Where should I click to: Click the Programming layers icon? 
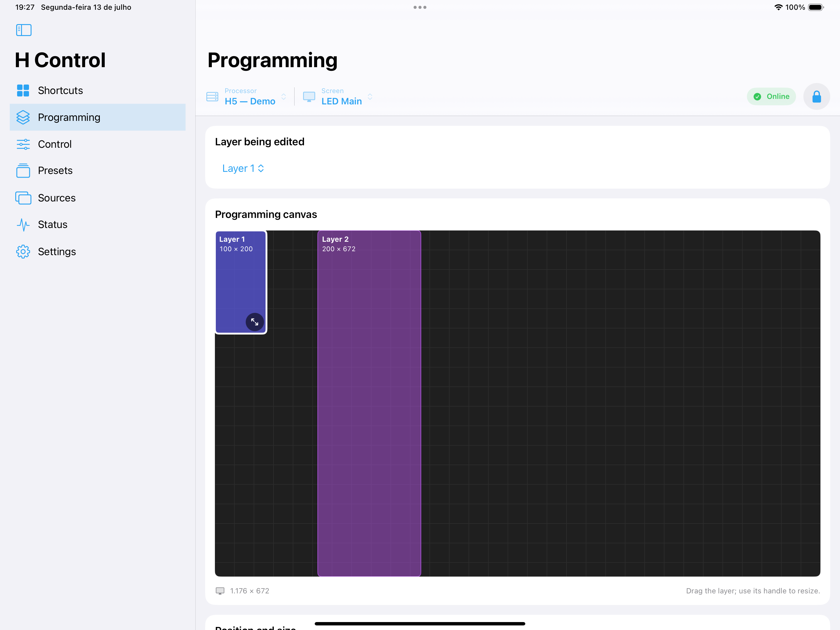pyautogui.click(x=23, y=117)
